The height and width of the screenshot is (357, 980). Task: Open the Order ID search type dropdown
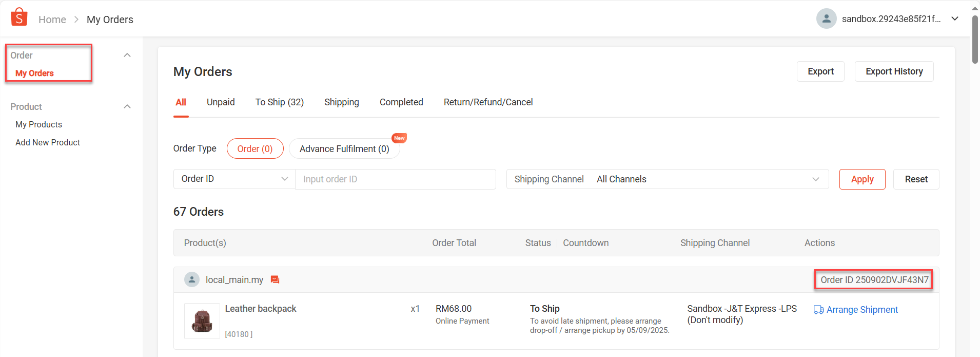point(234,179)
